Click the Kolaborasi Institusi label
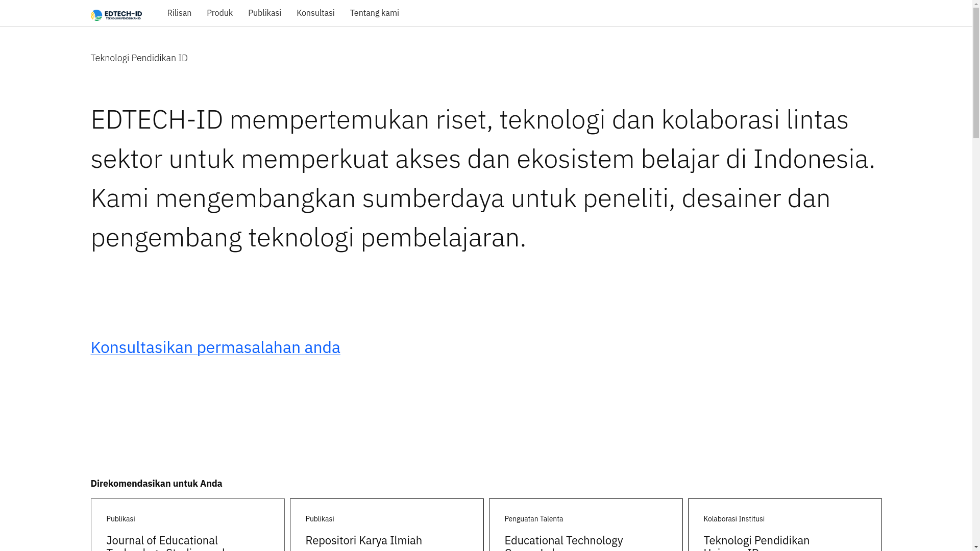This screenshot has height=551, width=980. [x=734, y=519]
